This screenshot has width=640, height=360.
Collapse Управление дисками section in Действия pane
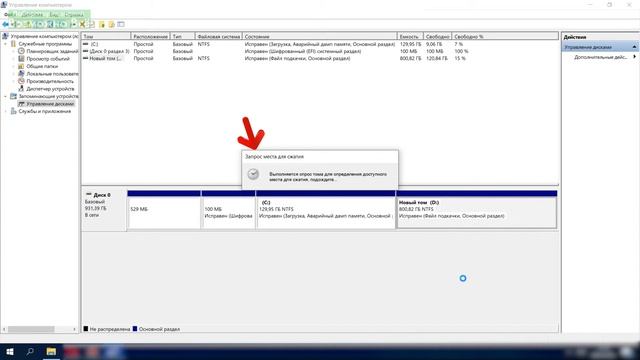pos(634,47)
